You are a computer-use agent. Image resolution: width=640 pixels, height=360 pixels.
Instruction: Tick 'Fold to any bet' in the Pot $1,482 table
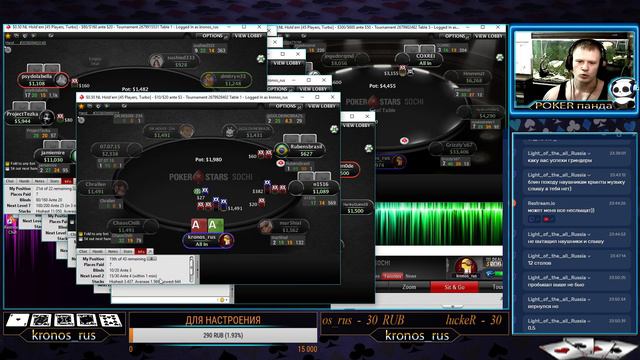pos(7,164)
